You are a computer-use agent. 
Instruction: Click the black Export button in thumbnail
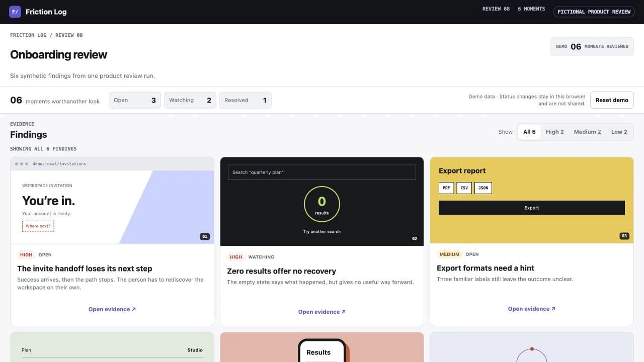[x=532, y=208]
